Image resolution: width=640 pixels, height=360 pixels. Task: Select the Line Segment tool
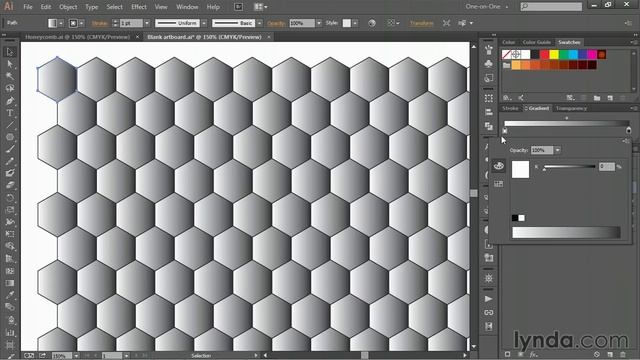tap(10, 125)
